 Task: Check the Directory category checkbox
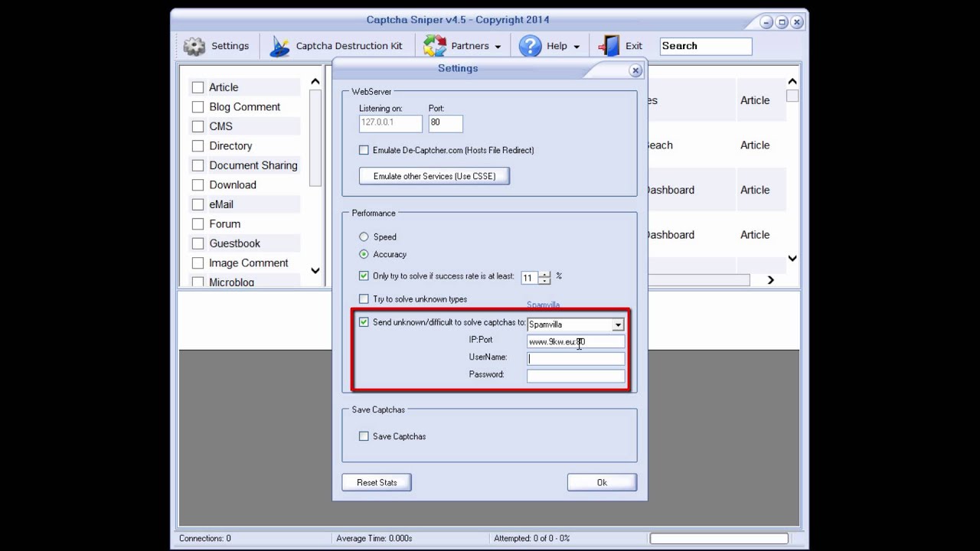[198, 146]
